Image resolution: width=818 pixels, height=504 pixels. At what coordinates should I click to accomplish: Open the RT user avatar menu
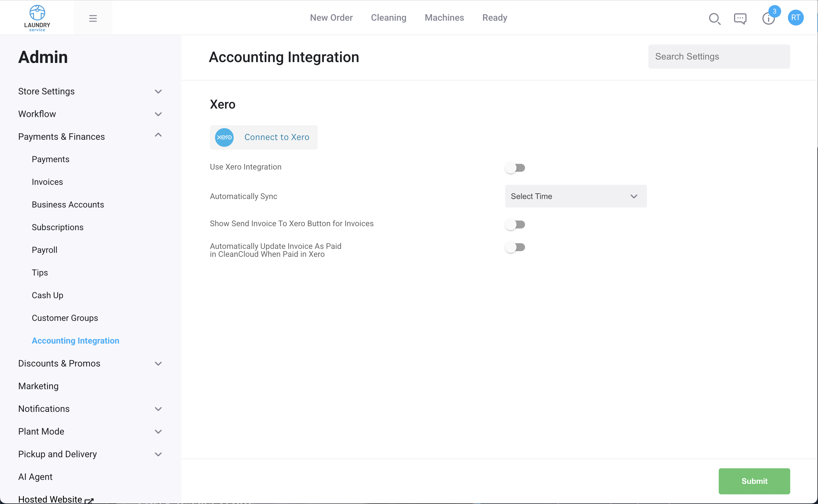796,18
